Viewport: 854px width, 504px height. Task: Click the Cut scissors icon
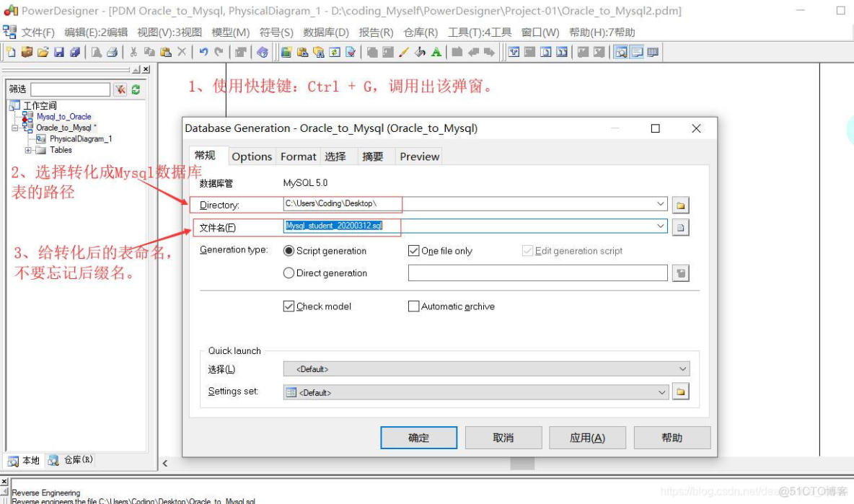pyautogui.click(x=133, y=52)
